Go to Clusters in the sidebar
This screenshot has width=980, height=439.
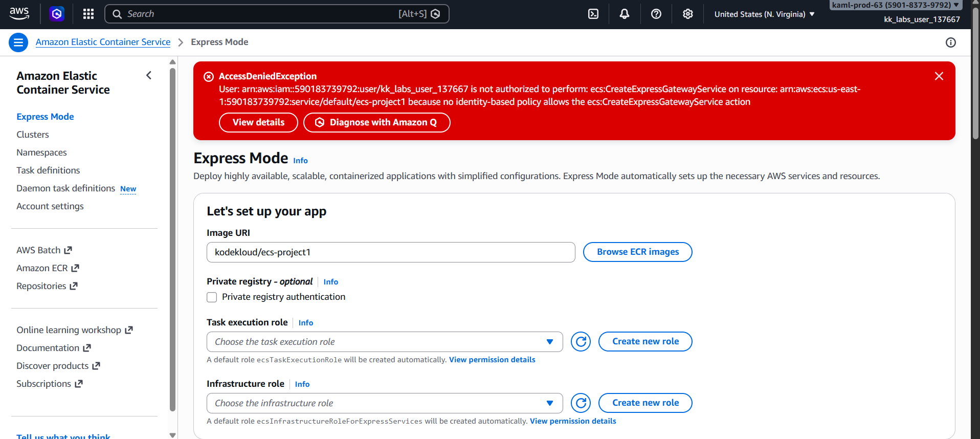33,135
